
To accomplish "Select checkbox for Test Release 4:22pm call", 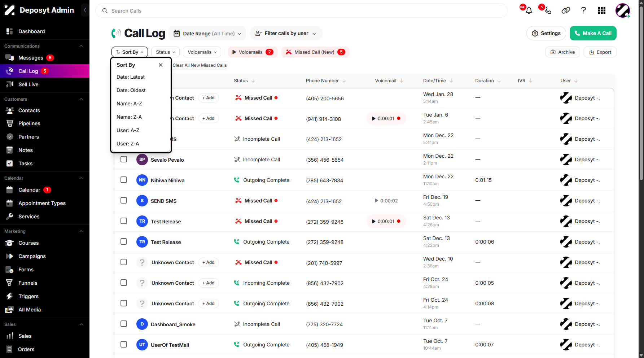I will (x=124, y=241).
